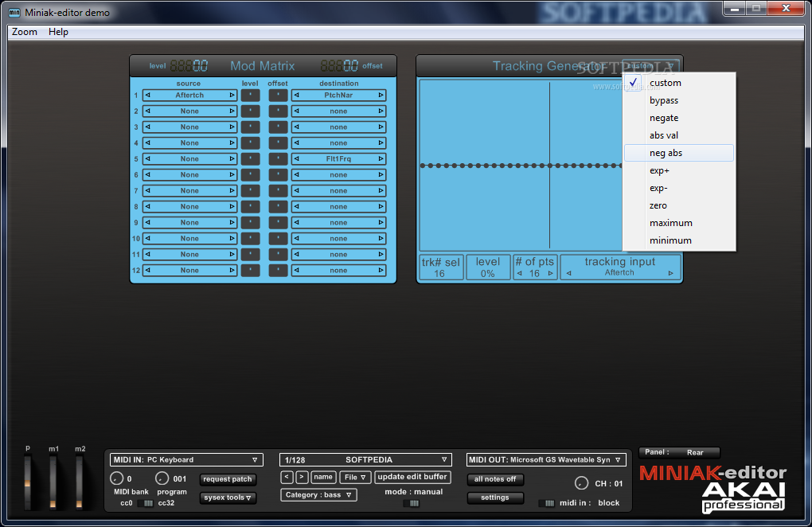812x527 pixels.
Task: Choose neg abs from tracking presets
Action: click(x=679, y=153)
